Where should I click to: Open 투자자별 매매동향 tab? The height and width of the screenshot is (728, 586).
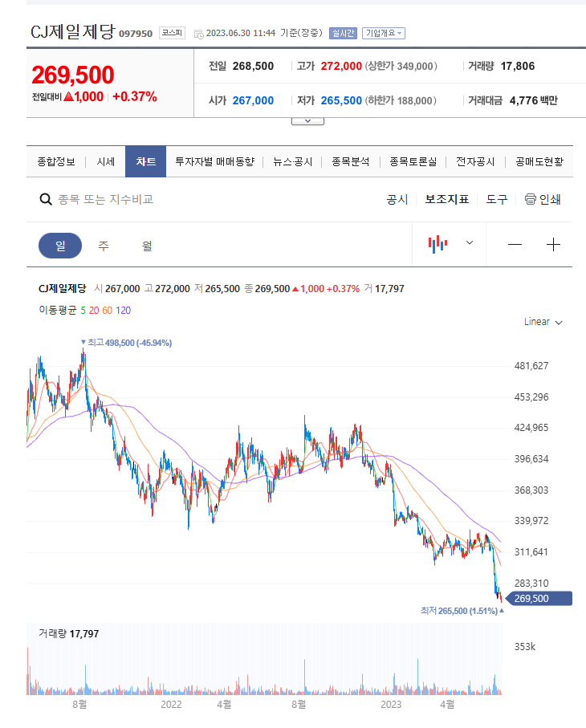pyautogui.click(x=215, y=161)
